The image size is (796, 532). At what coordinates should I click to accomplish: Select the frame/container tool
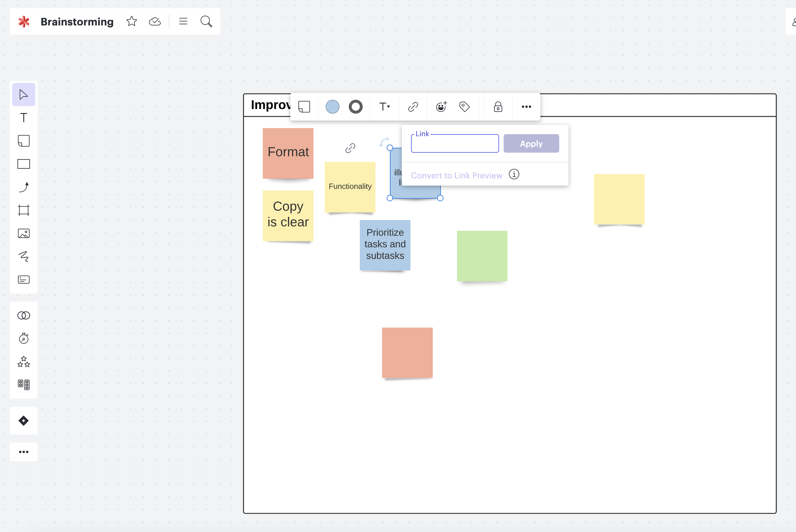click(24, 210)
